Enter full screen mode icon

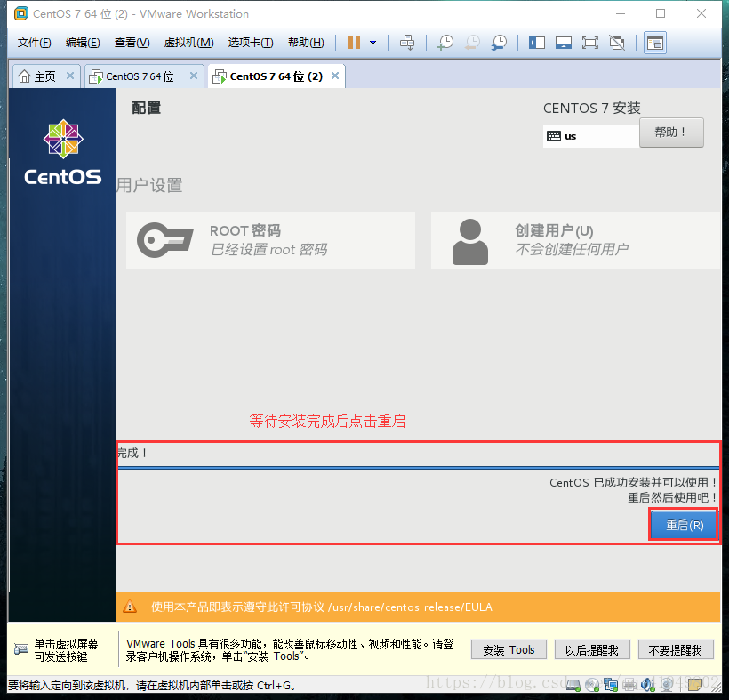point(590,43)
